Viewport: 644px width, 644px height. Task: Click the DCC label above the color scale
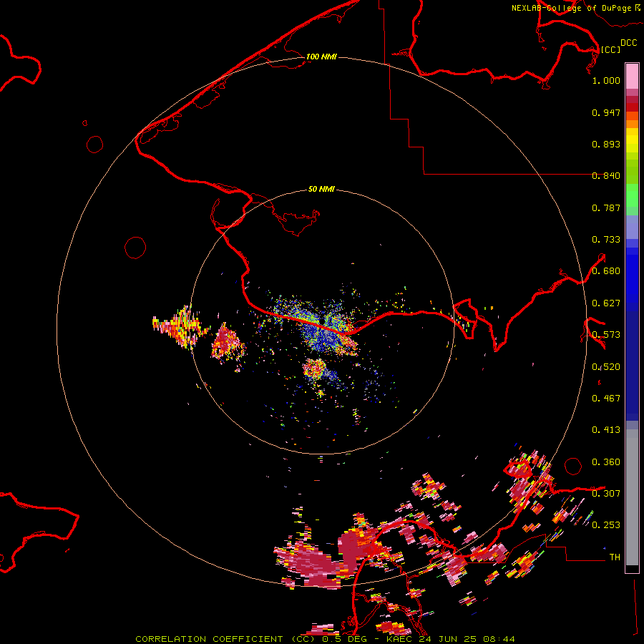628,43
